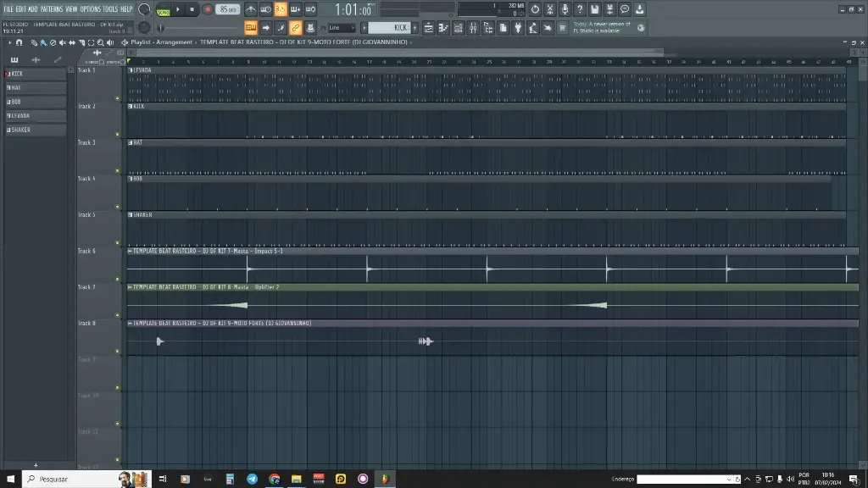Open the Mixer icon
The height and width of the screenshot is (488, 868).
(x=473, y=28)
